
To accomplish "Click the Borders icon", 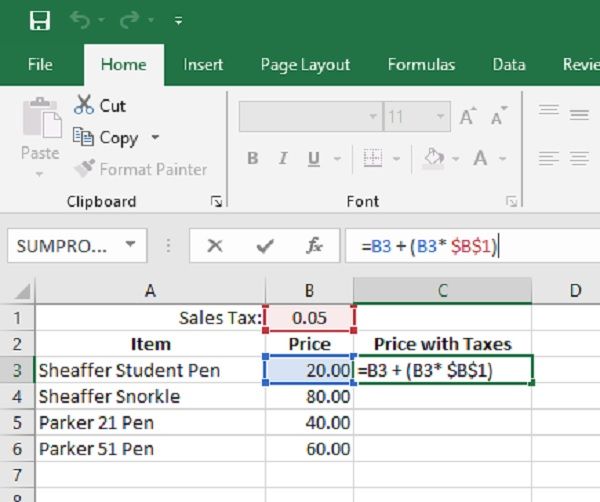I will [373, 158].
